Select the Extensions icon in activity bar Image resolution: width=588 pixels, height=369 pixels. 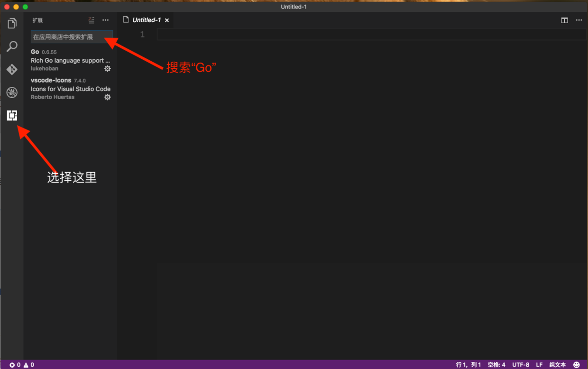12,115
